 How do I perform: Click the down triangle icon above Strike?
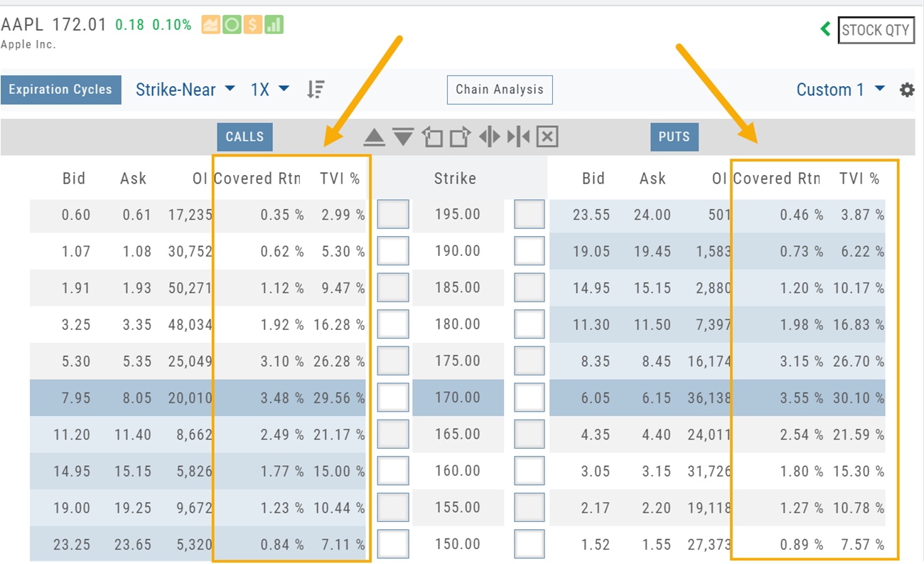[403, 137]
